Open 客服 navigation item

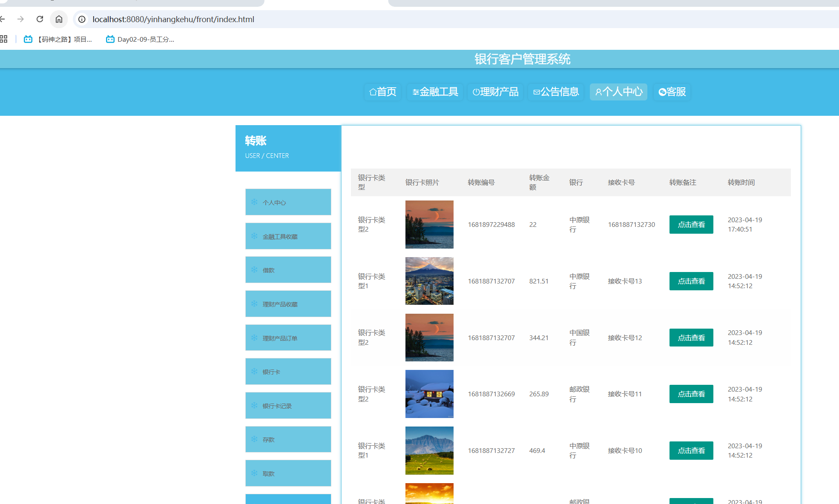tap(672, 92)
